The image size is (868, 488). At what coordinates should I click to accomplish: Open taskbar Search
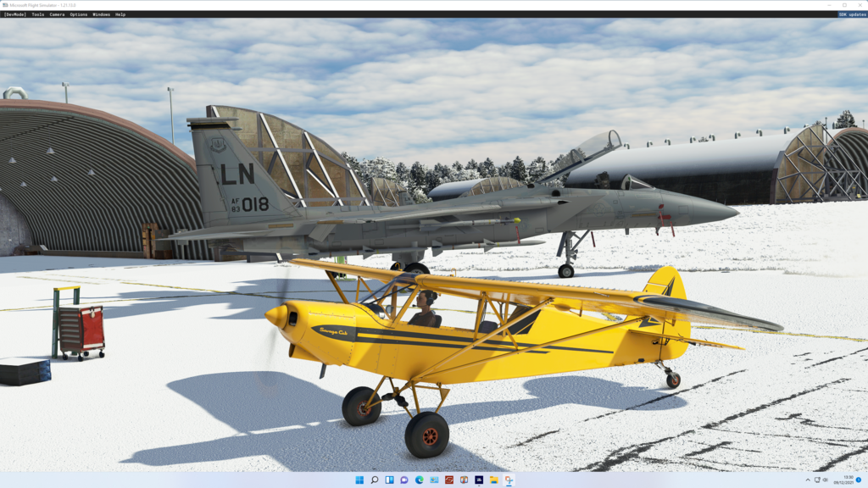pyautogui.click(x=374, y=480)
